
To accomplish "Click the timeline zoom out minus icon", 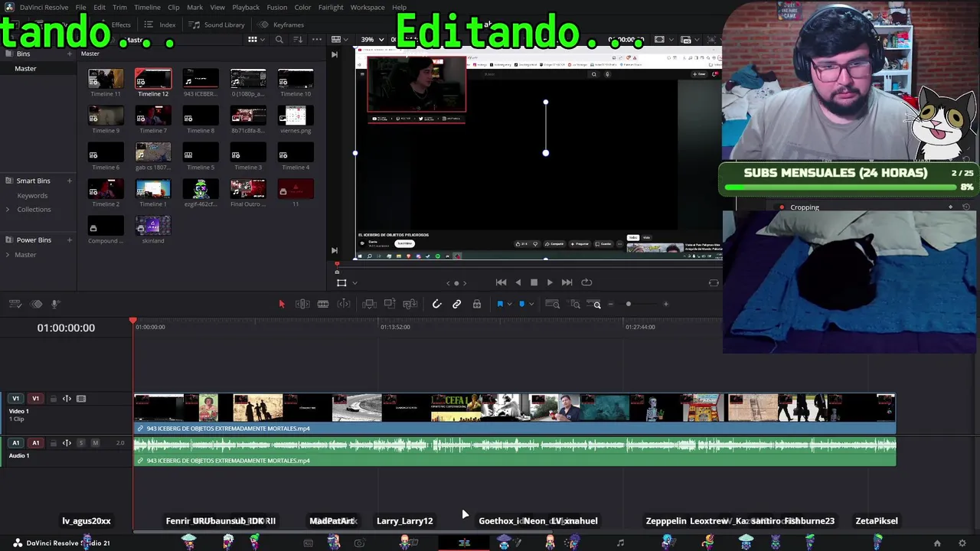I will pyautogui.click(x=610, y=304).
